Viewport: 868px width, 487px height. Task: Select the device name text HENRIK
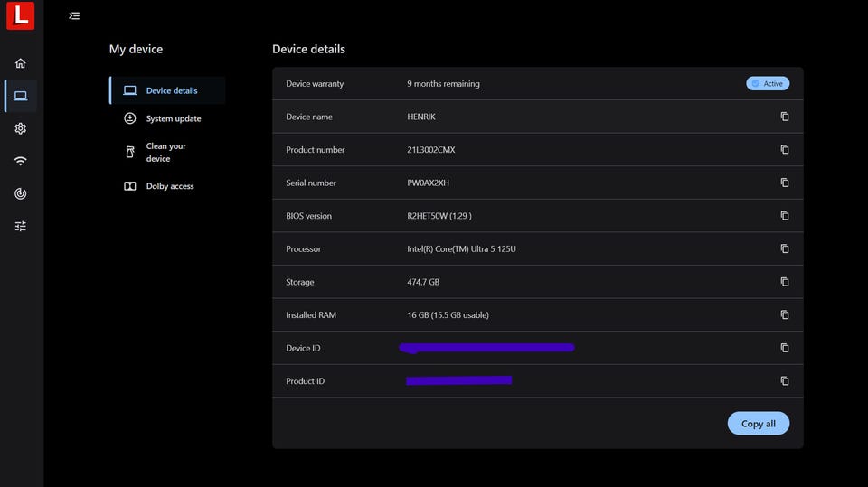coord(421,117)
